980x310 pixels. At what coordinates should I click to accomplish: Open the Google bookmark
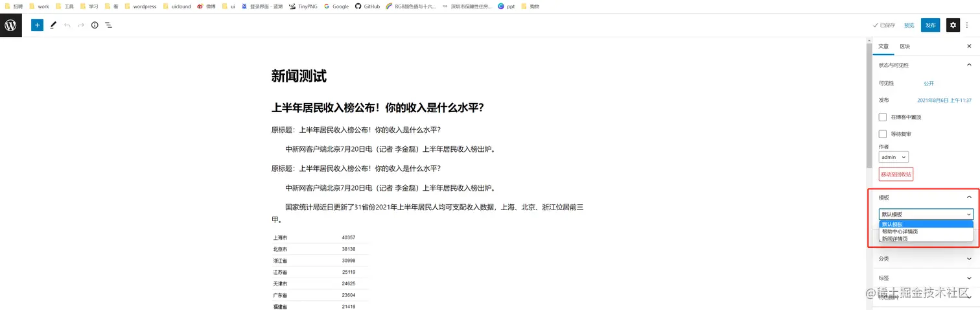(x=336, y=6)
